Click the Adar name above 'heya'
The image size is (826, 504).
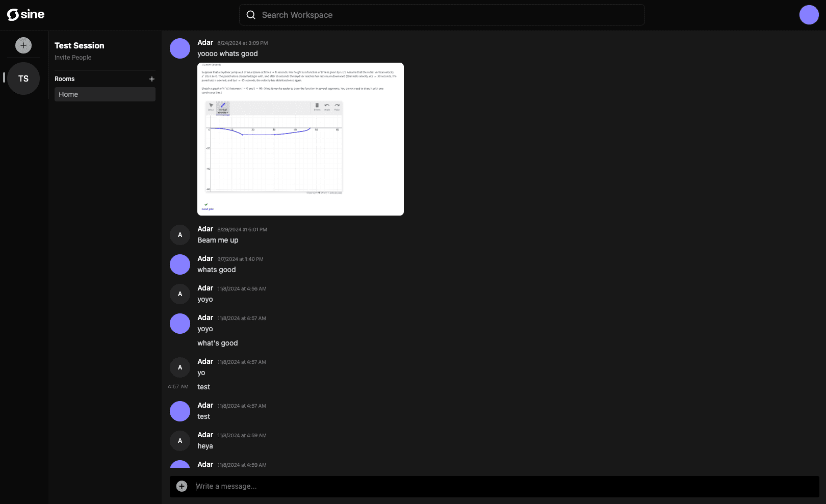pyautogui.click(x=205, y=435)
